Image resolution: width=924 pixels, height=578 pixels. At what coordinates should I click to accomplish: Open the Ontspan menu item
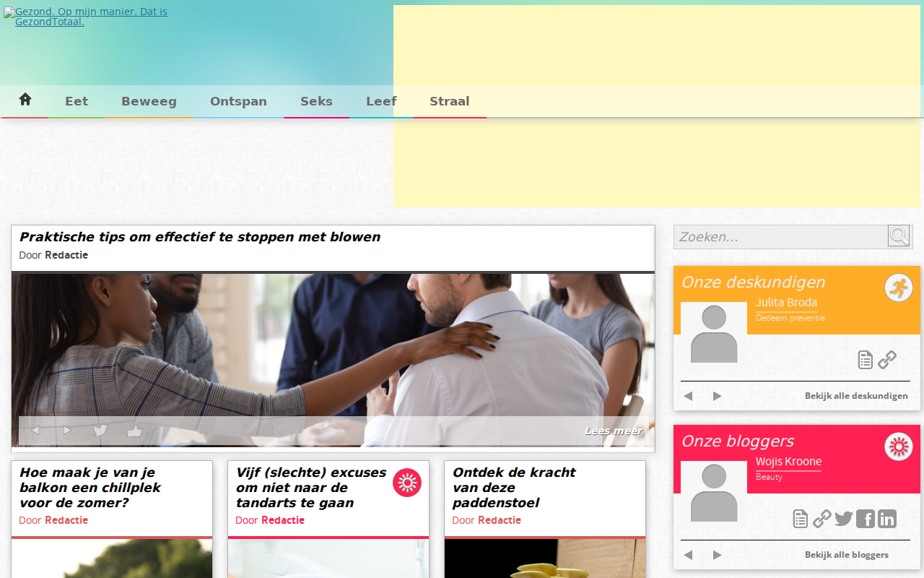238,101
